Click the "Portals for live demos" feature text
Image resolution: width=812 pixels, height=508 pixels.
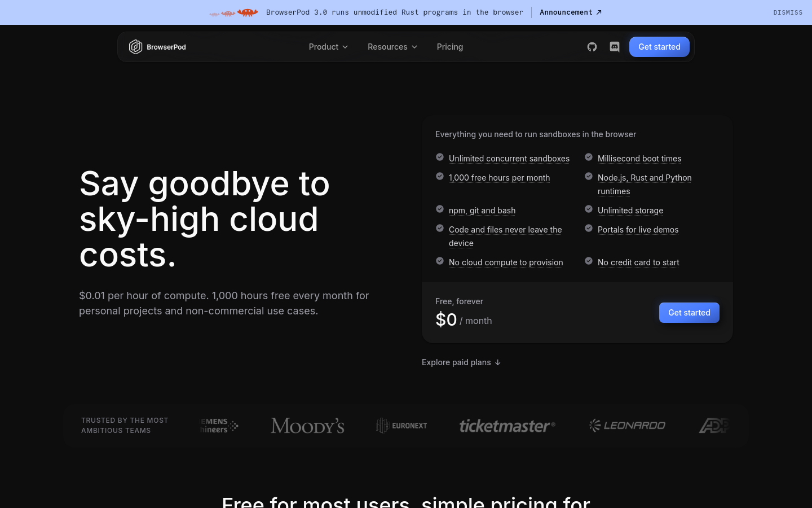(638, 230)
